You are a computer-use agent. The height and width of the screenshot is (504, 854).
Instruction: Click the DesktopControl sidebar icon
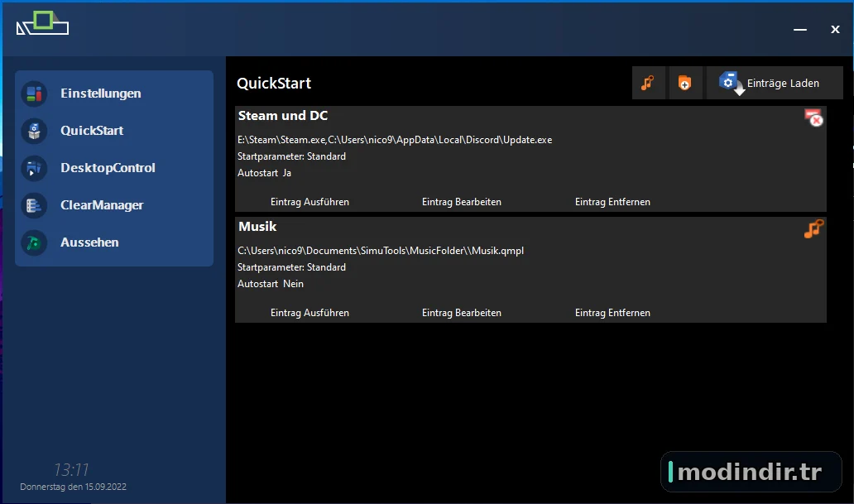[x=34, y=168]
